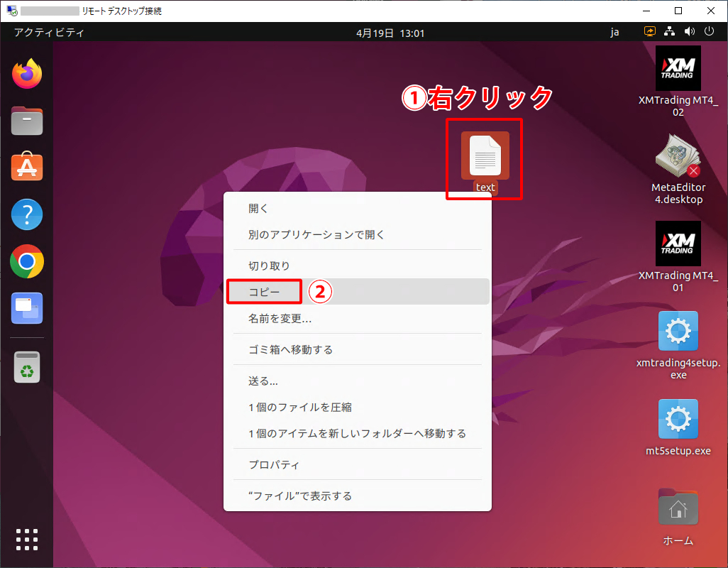This screenshot has height=568, width=728.
Task: Launch Files manager in dock
Action: [27, 121]
